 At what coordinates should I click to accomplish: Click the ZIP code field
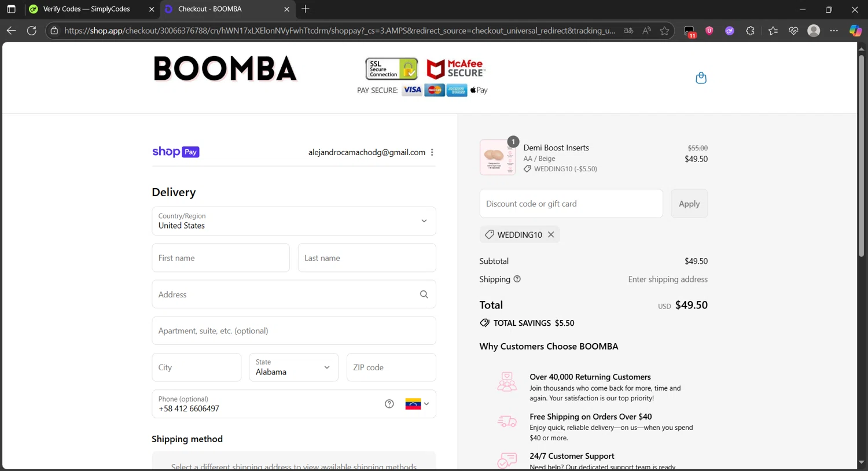tap(391, 367)
